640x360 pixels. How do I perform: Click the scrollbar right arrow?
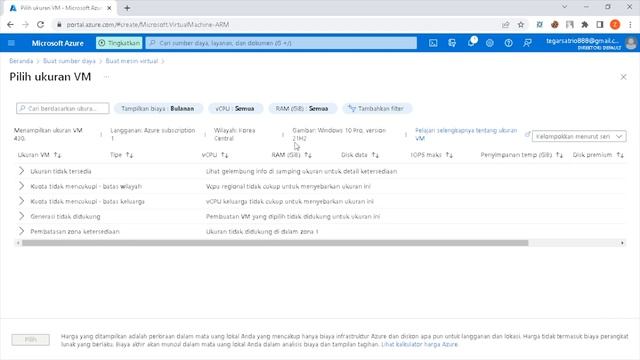coord(622,243)
